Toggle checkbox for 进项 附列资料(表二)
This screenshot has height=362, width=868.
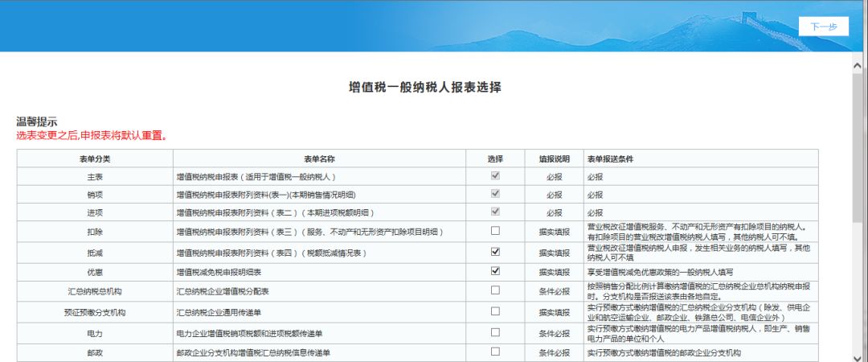pyautogui.click(x=495, y=212)
